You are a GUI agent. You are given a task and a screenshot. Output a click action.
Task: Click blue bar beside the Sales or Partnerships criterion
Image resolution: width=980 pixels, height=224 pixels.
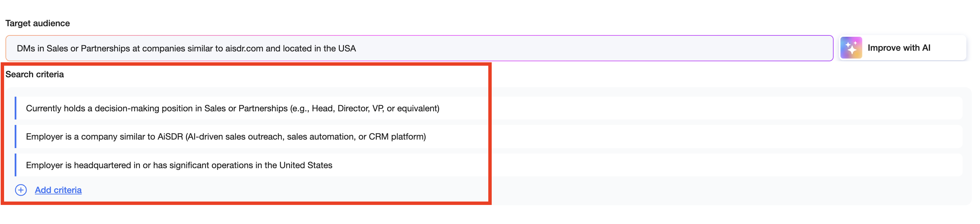click(16, 108)
